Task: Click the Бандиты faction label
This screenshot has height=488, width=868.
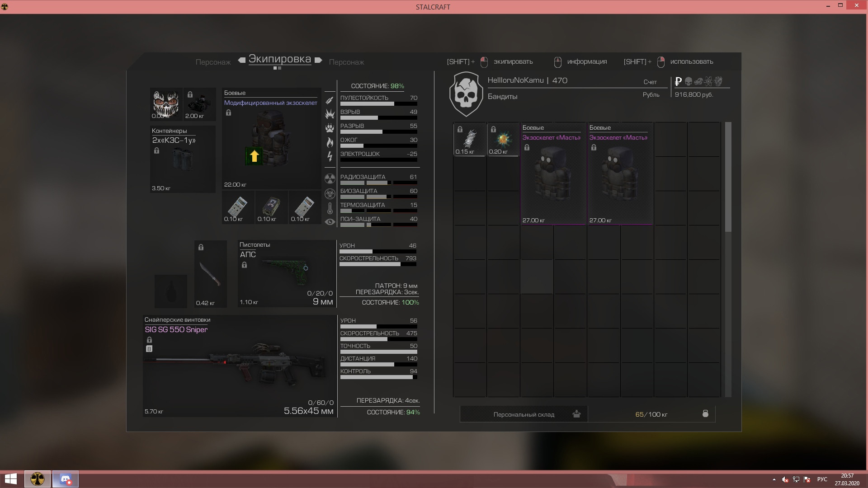Action: point(502,97)
